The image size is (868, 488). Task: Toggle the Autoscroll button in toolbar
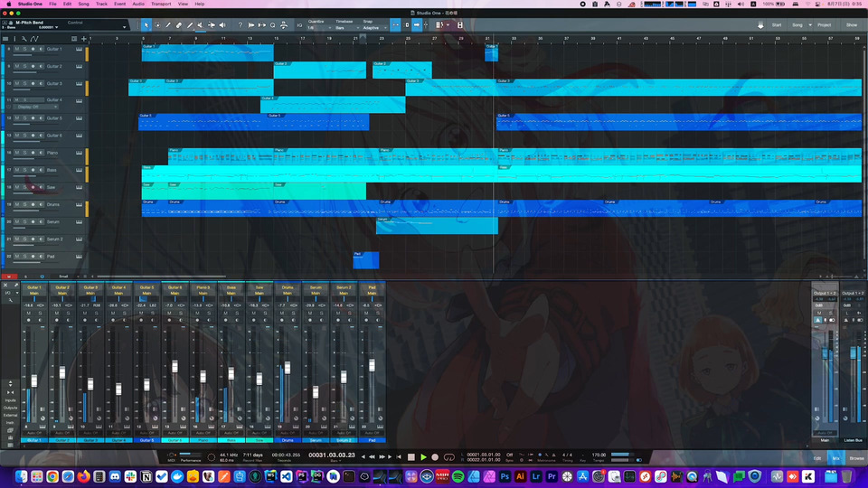[417, 25]
